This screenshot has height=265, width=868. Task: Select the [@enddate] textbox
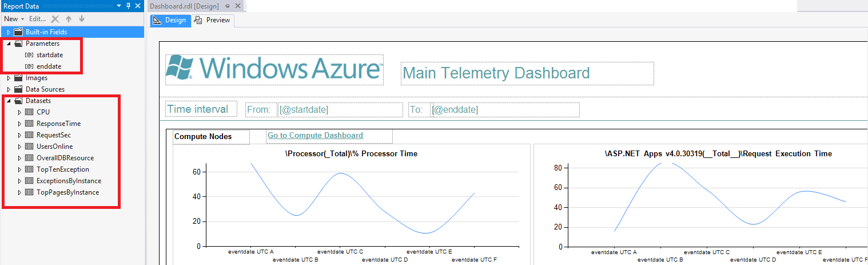tap(505, 109)
